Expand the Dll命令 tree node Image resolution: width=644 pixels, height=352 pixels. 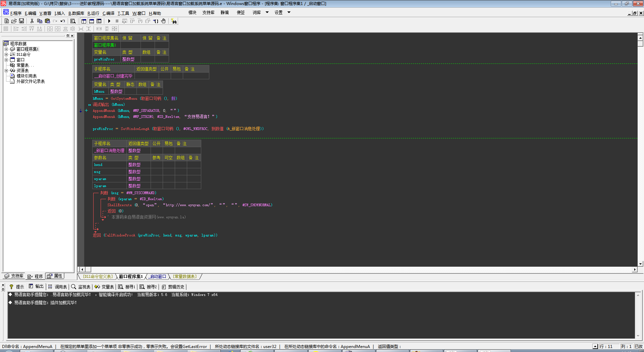click(x=6, y=54)
